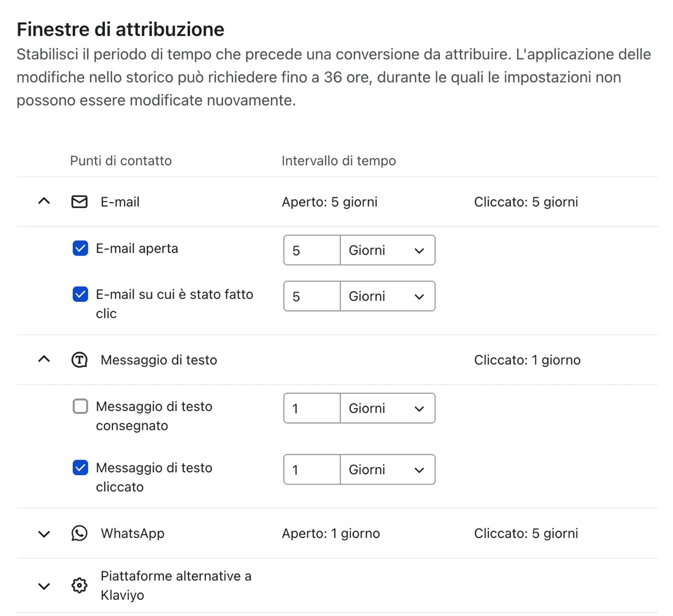Toggle E-mail su cui è stato fatto clic checkbox

80,294
